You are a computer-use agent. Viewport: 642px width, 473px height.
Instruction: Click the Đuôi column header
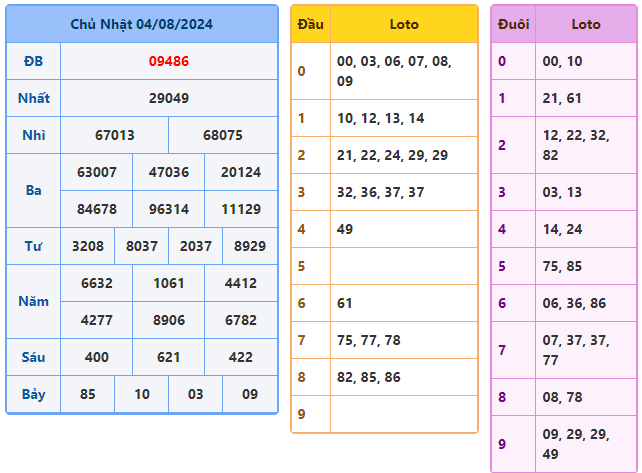pos(513,24)
